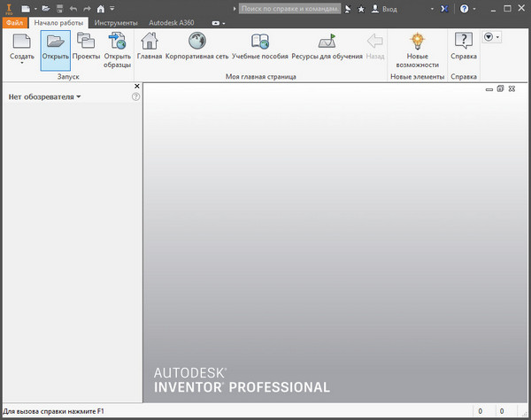Open the Проекты (Projects) manager
531x420 pixels.
click(x=86, y=46)
